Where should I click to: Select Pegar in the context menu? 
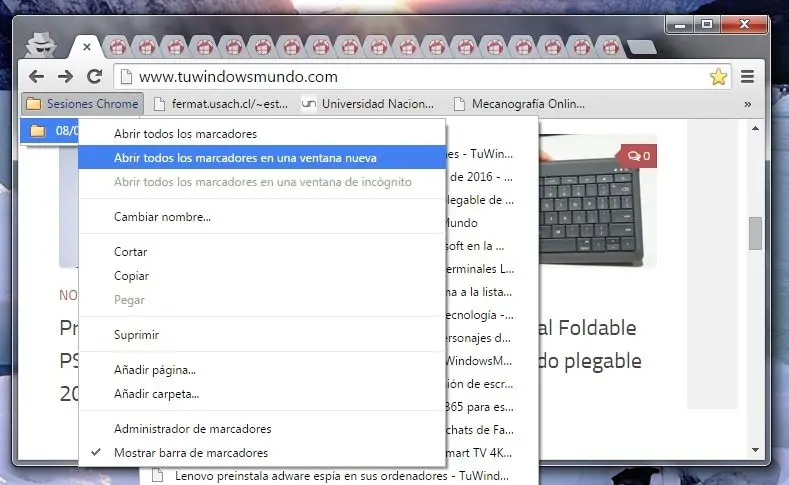262,300
